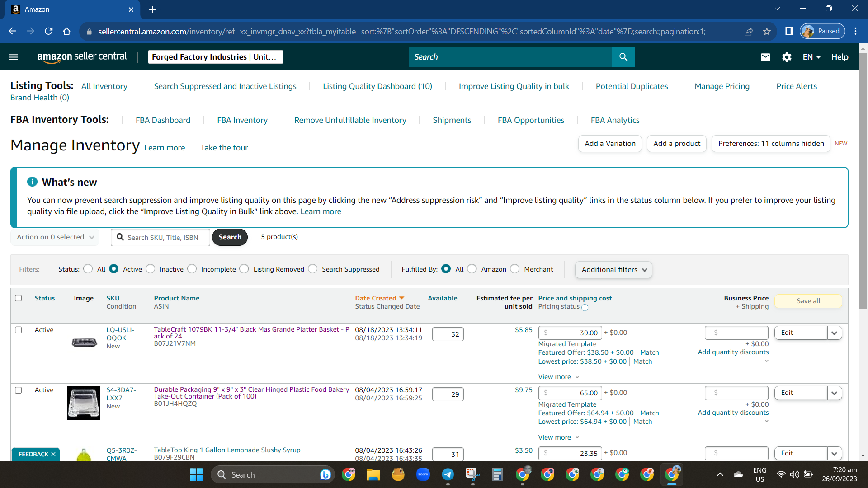Reload the Seller Central page
Viewport: 868px width, 488px height.
coord(49,31)
